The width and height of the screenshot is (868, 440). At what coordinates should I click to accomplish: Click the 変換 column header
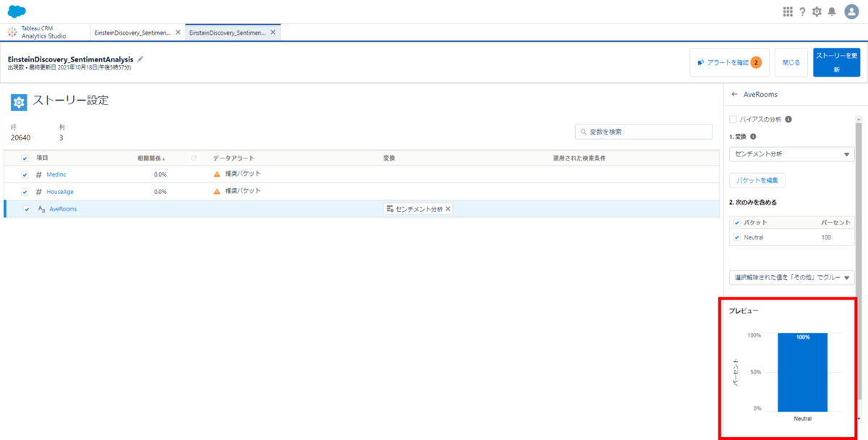pos(389,158)
